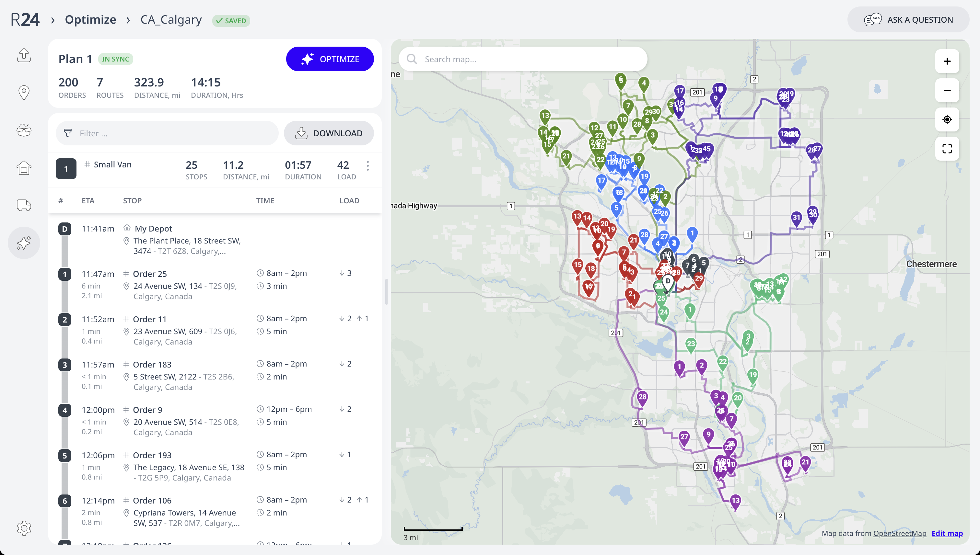This screenshot has width=980, height=555.
Task: Open the depot warehouse icon in the sidebar
Action: click(x=24, y=168)
